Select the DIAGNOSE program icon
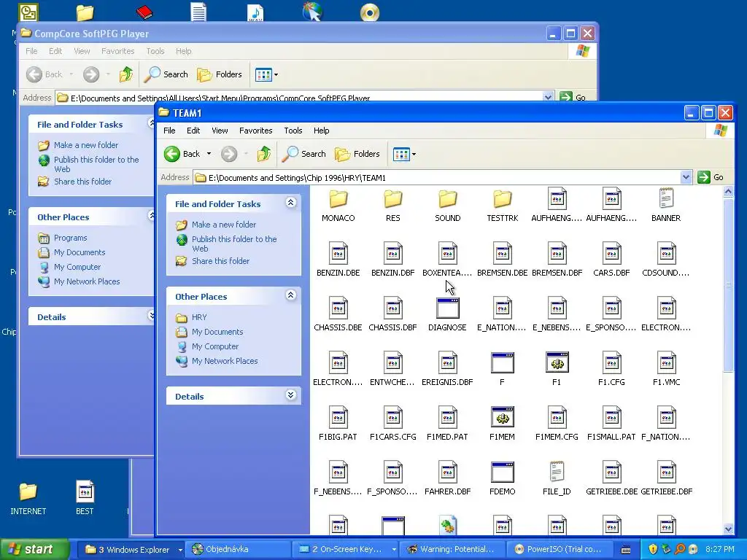Screen dimensions: 747x560 [447, 315]
